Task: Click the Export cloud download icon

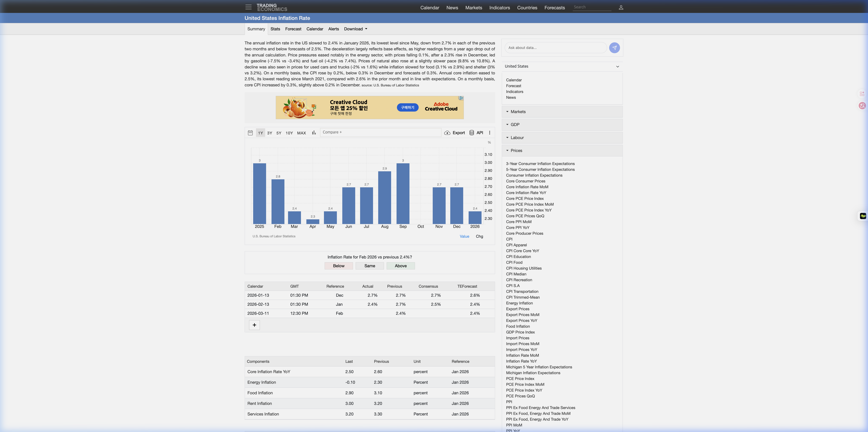Action: click(x=447, y=133)
